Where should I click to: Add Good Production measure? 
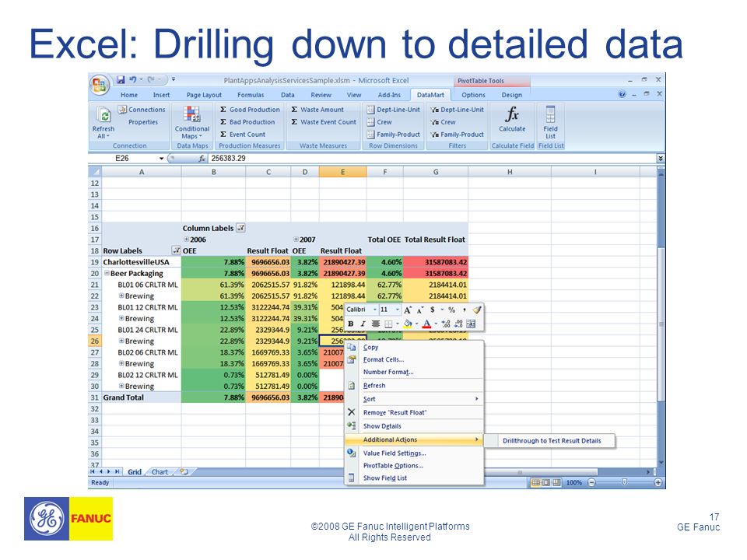pyautogui.click(x=250, y=110)
